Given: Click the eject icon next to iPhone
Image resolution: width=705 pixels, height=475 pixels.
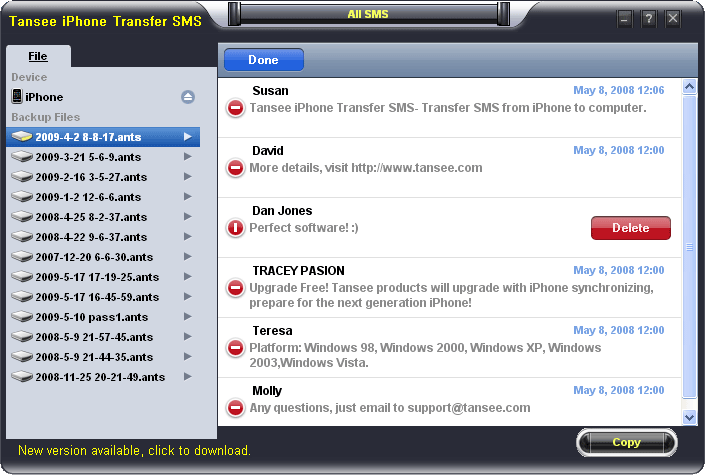Looking at the screenshot, I should (x=188, y=97).
